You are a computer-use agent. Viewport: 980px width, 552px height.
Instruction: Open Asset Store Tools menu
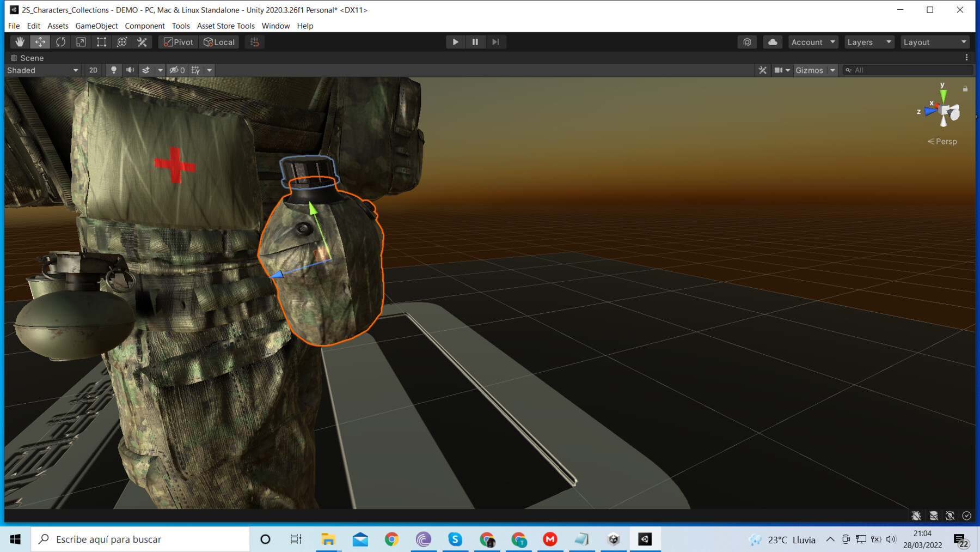pyautogui.click(x=225, y=26)
